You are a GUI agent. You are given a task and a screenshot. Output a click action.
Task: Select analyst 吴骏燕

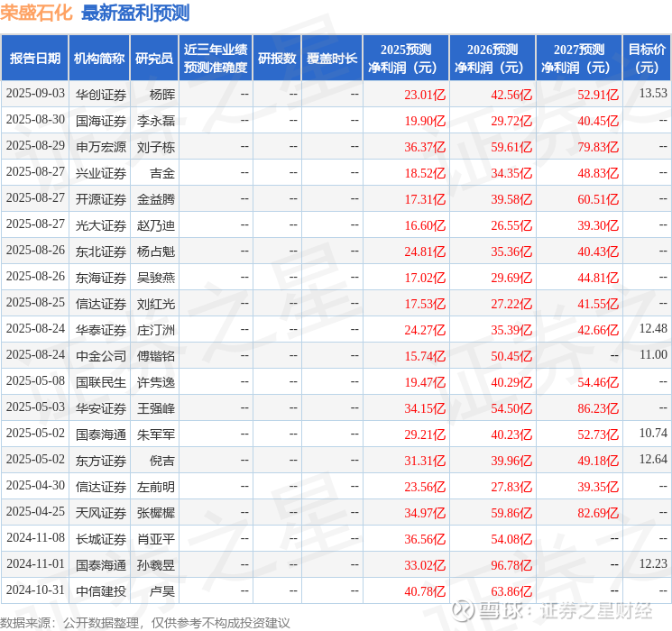click(156, 278)
